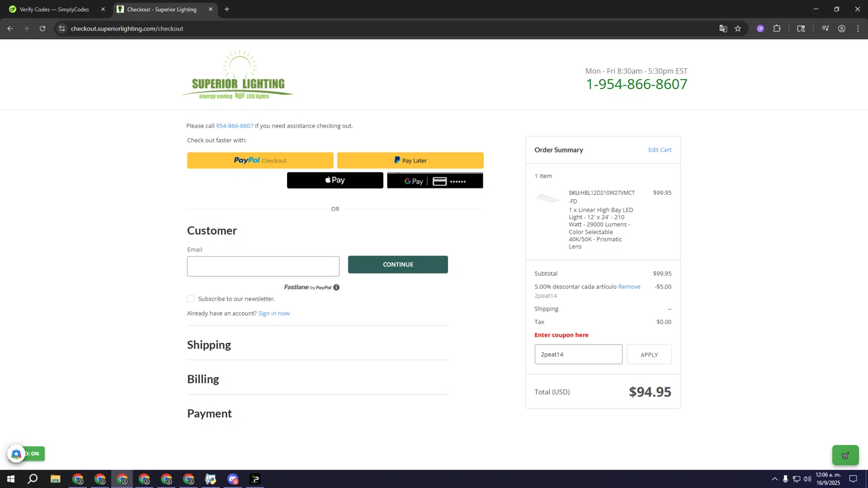868x488 pixels.
Task: Click the 954-866-8607 assistance link
Action: pos(234,125)
